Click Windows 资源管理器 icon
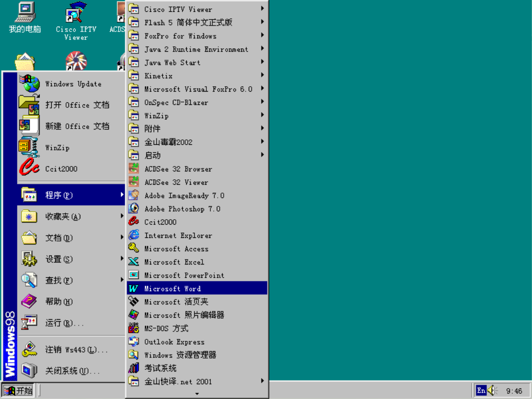 pos(133,355)
